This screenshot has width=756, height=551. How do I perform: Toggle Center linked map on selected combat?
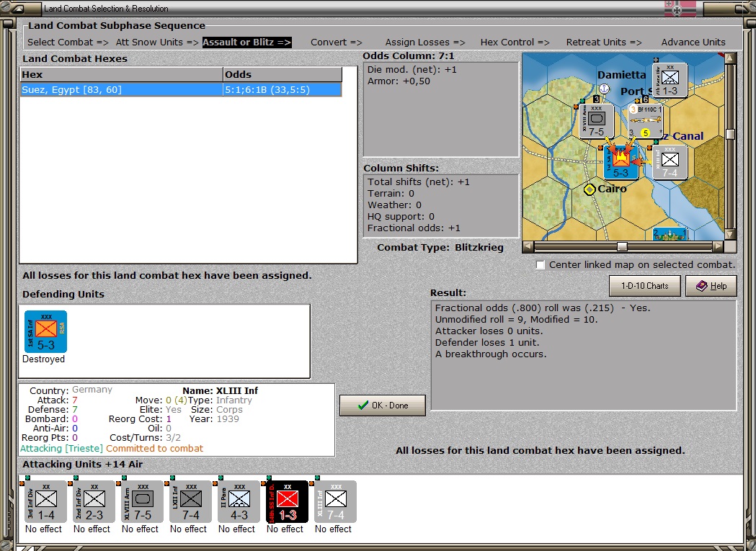coord(541,265)
